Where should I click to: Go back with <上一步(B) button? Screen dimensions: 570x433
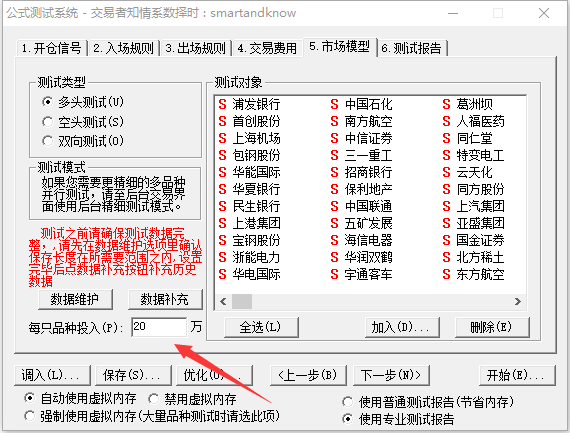click(x=308, y=375)
